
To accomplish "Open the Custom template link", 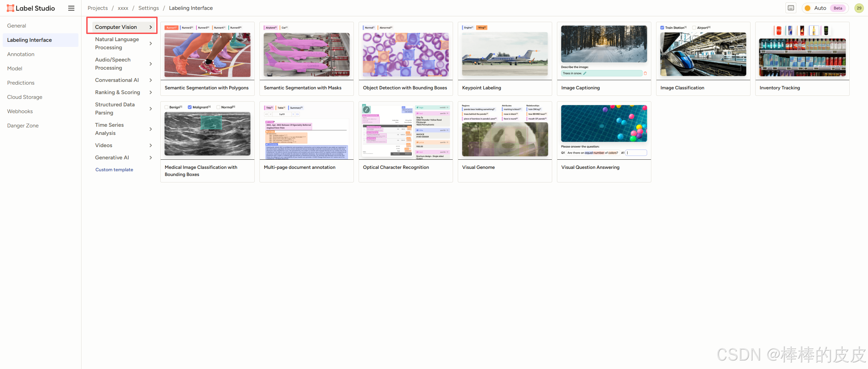I will pyautogui.click(x=114, y=170).
